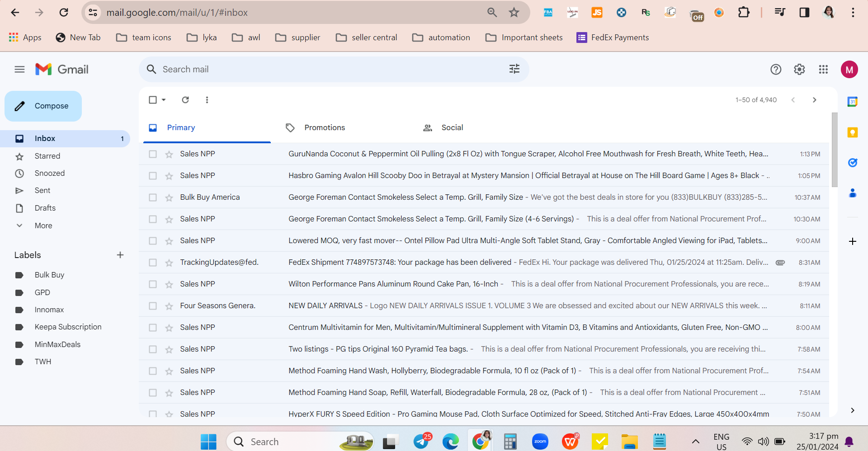Image resolution: width=868 pixels, height=451 pixels.
Task: Select the FedEx Shipment email checkbox
Action: [x=153, y=263]
